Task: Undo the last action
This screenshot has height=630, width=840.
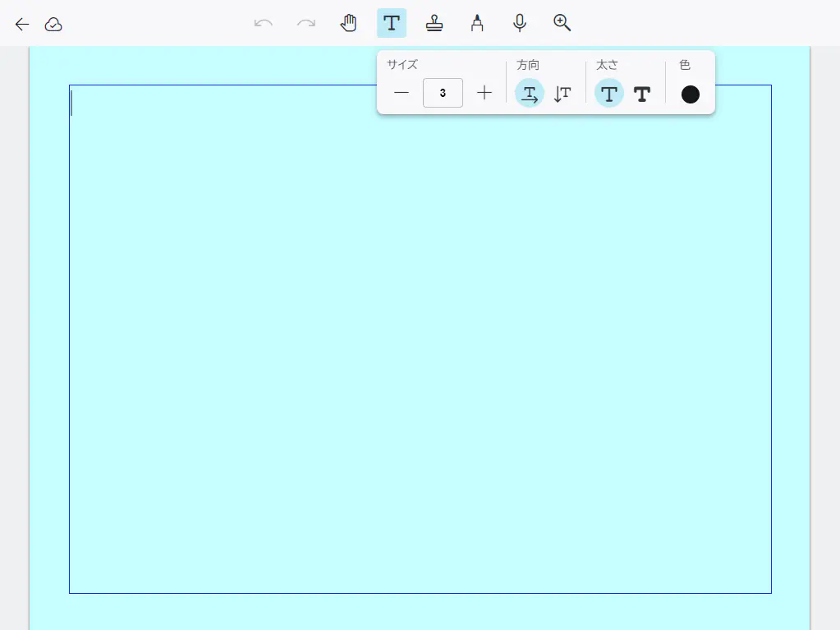Action: coord(264,23)
